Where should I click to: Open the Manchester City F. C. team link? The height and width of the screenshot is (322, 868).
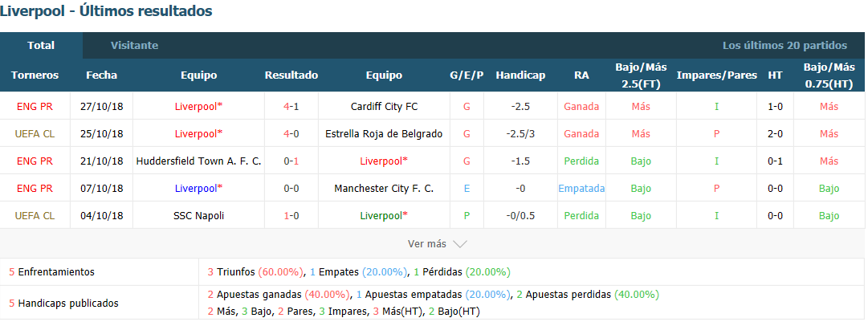[x=384, y=188]
